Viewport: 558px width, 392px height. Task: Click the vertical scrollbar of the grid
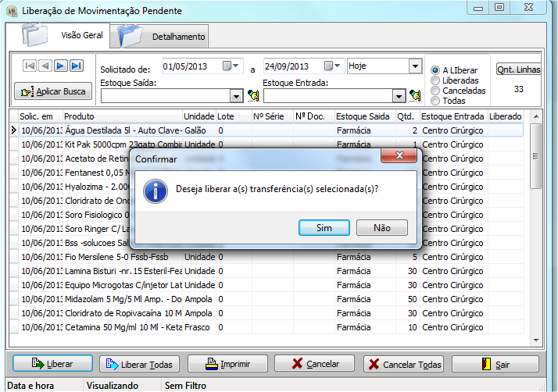[x=535, y=234]
